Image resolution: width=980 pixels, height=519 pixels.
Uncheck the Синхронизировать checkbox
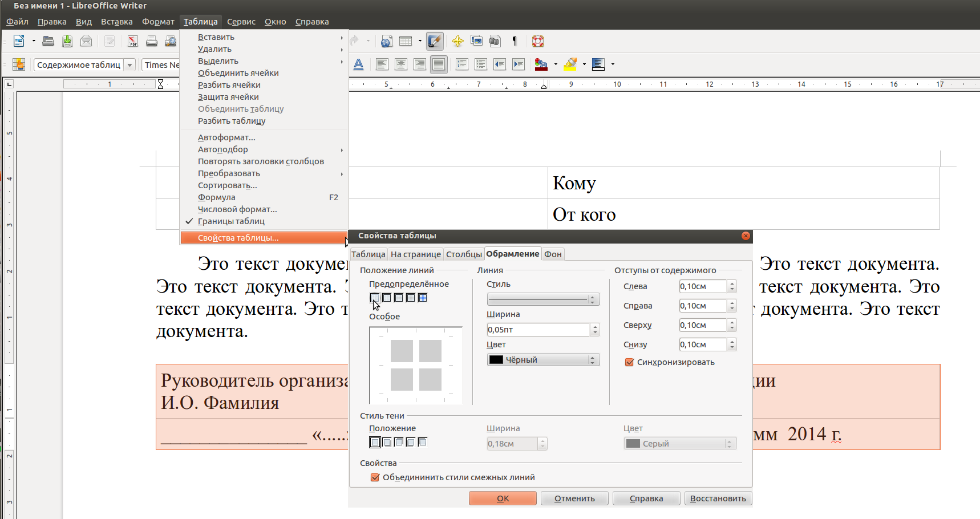[630, 362]
